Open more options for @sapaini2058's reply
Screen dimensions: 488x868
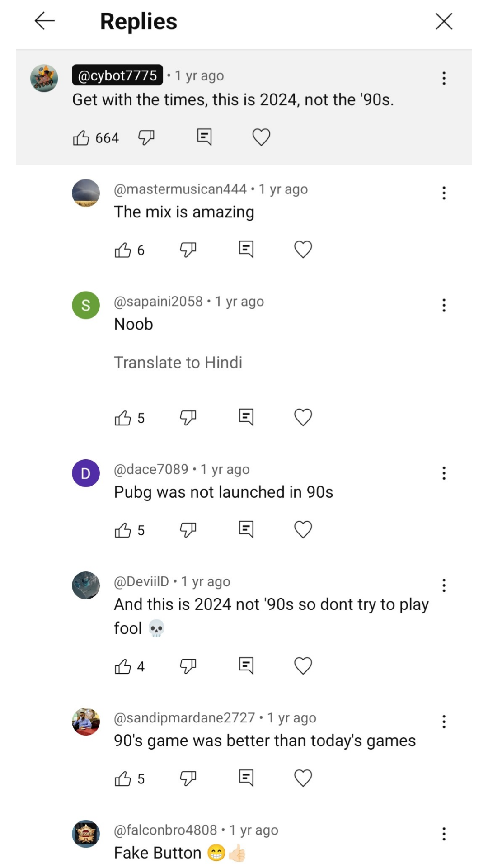coord(444,305)
